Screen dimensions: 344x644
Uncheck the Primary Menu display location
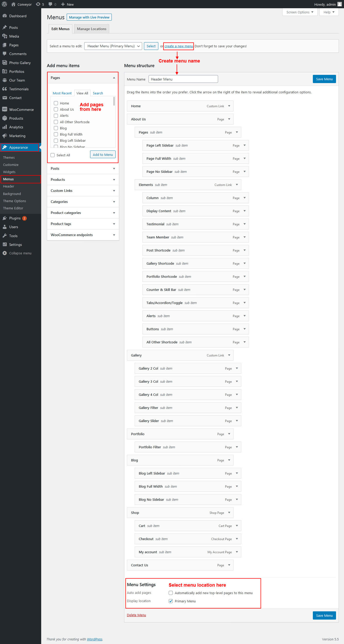[x=171, y=601]
